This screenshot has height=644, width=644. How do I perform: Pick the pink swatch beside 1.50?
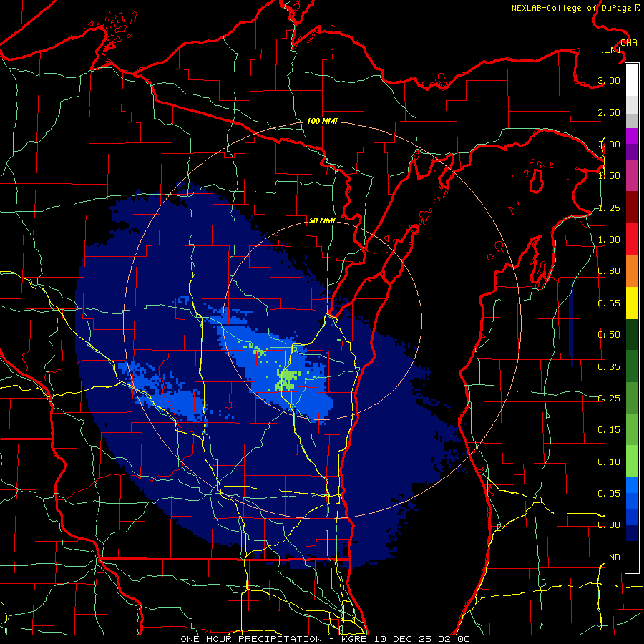pyautogui.click(x=632, y=176)
